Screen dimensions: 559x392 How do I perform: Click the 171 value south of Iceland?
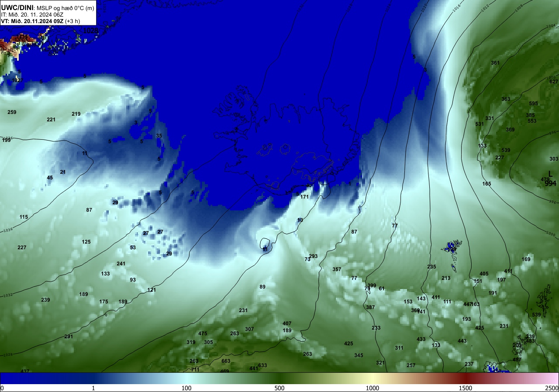[304, 197]
